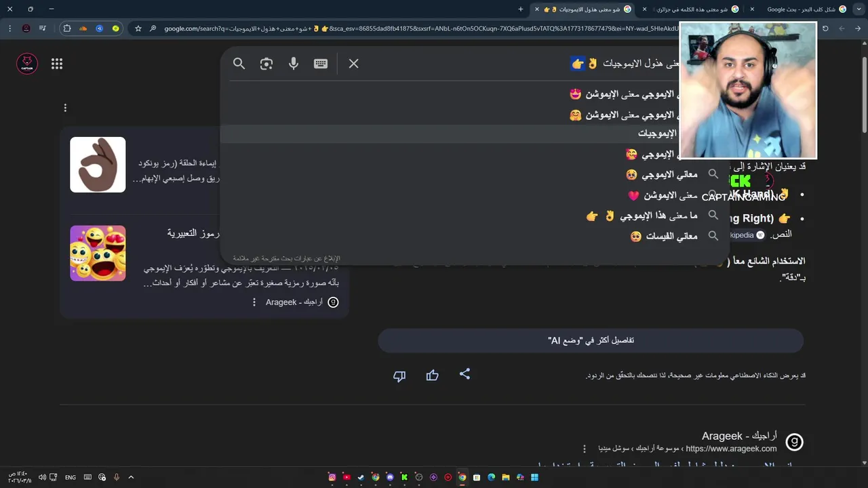Screen dimensions: 868x488
Task: Open three-dot menu beside arageek.com result
Action: [x=585, y=449]
